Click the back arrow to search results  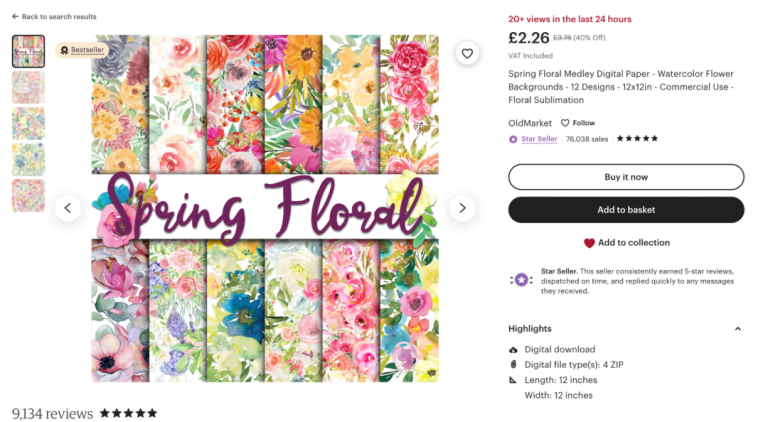click(x=15, y=17)
